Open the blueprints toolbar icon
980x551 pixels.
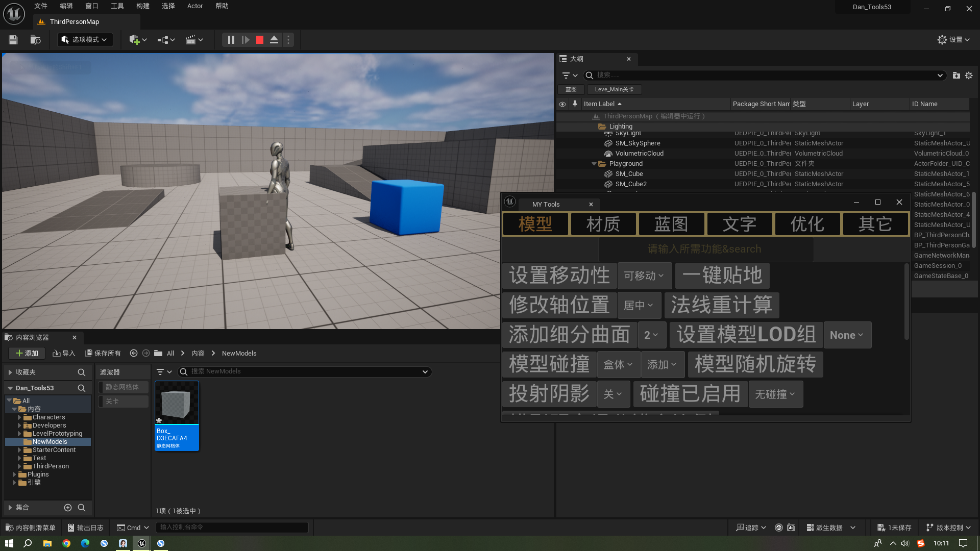click(166, 40)
